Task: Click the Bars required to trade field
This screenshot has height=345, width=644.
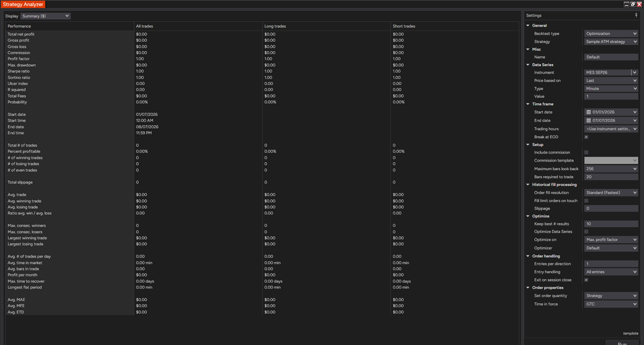Action: (x=611, y=177)
